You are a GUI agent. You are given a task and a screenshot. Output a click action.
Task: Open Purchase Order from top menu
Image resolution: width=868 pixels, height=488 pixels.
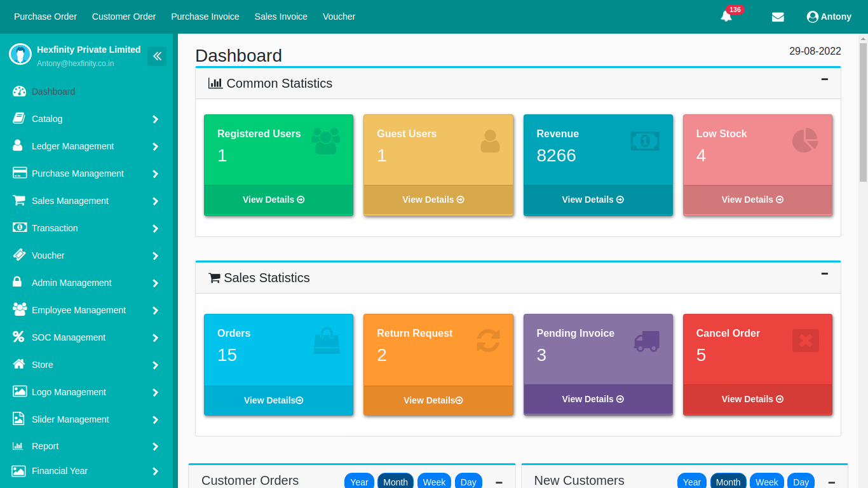pos(46,17)
